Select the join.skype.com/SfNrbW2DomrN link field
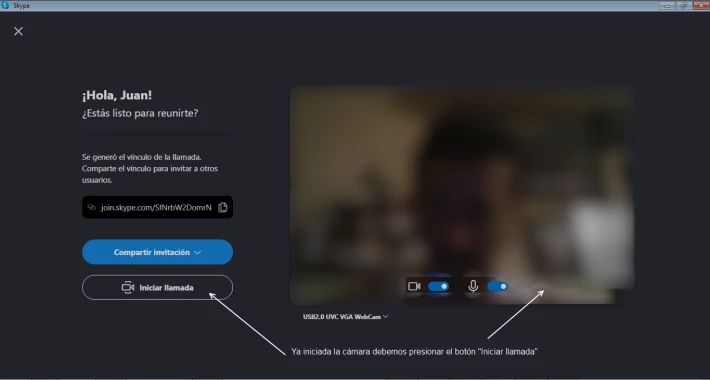 pos(157,207)
